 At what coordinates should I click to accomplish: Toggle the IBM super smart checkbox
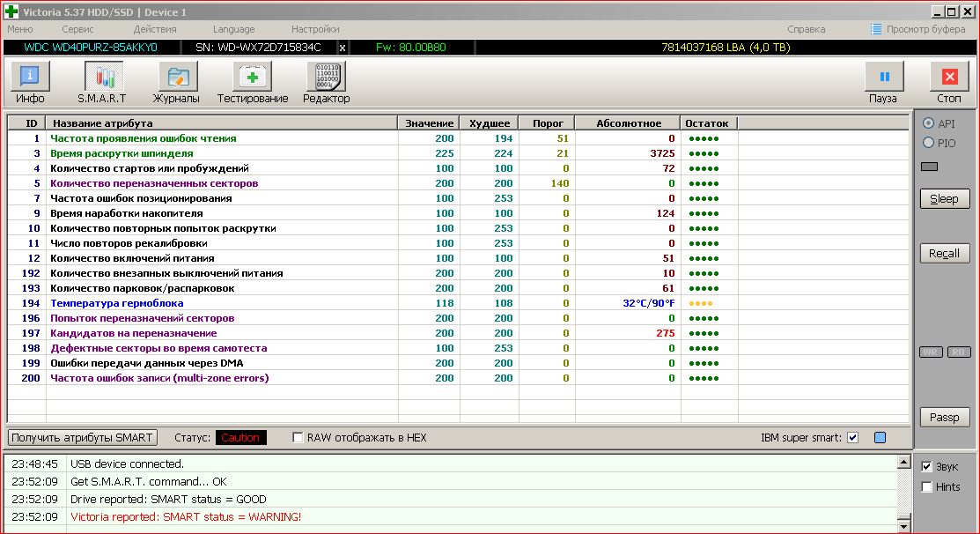click(852, 438)
